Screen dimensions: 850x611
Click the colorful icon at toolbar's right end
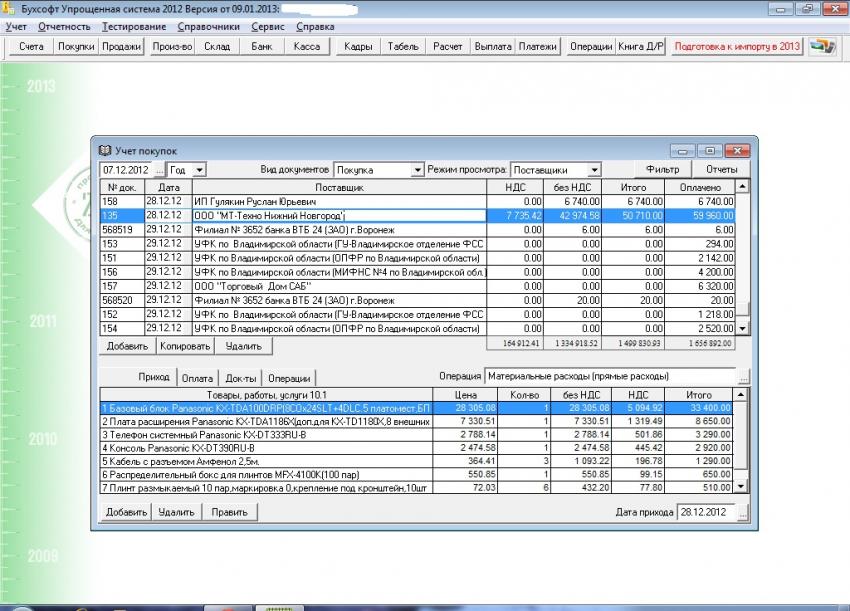coord(824,46)
